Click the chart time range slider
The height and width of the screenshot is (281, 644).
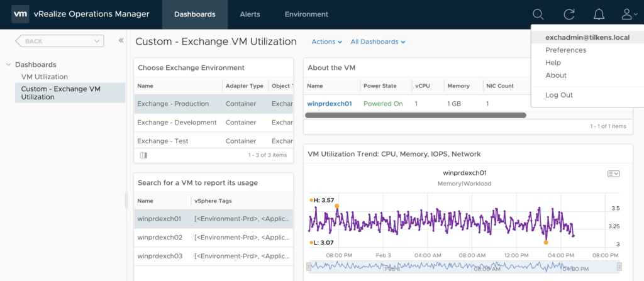464,268
